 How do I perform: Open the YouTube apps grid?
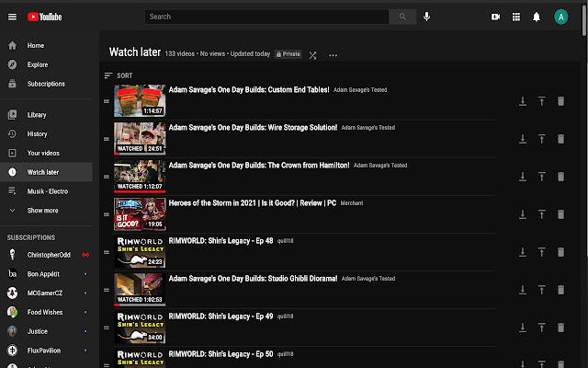(516, 17)
